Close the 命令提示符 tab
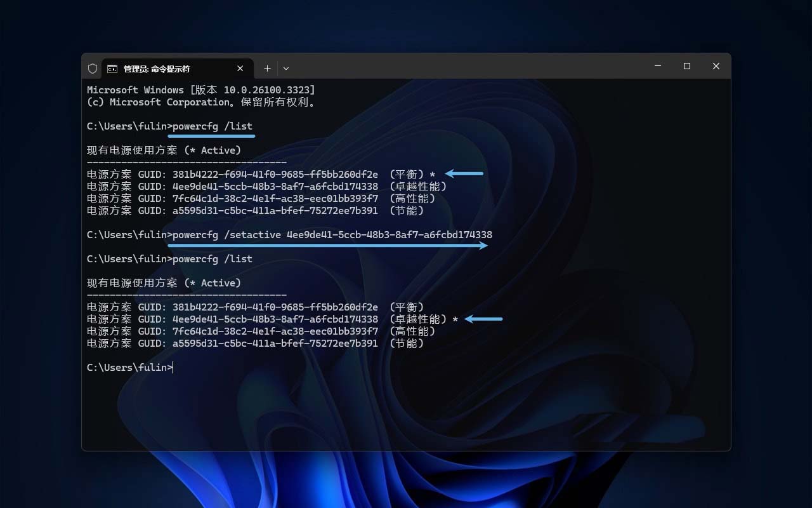Image resolution: width=812 pixels, height=508 pixels. (x=240, y=69)
